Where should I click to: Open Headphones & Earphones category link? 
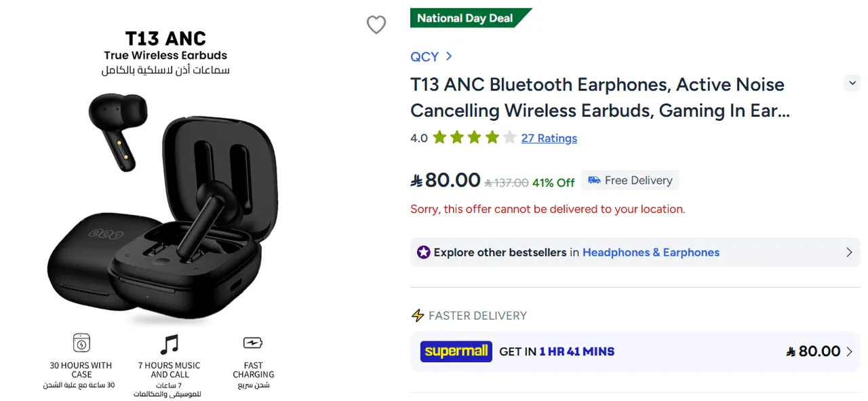pyautogui.click(x=651, y=252)
